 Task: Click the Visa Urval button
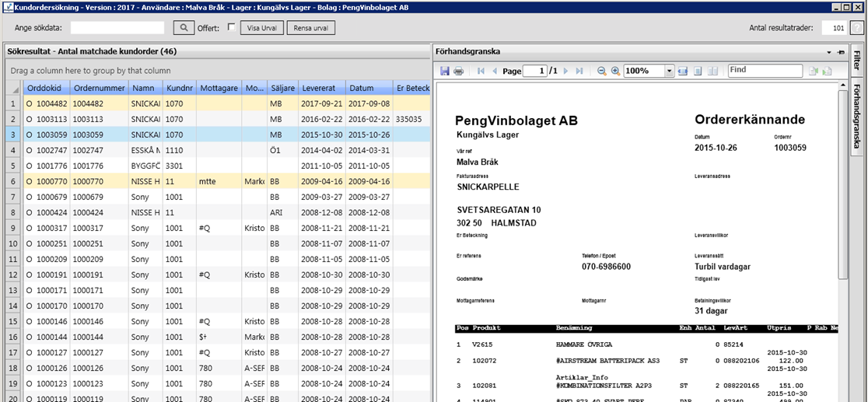pos(262,28)
